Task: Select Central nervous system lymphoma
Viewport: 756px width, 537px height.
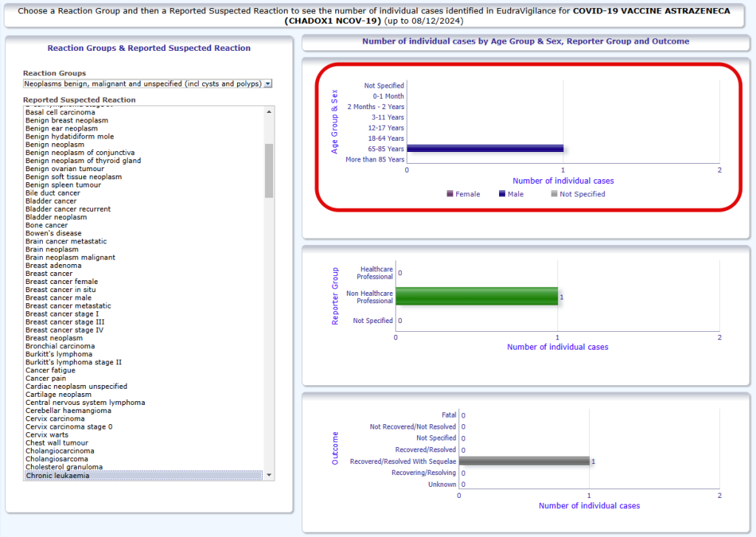Action: [85, 403]
